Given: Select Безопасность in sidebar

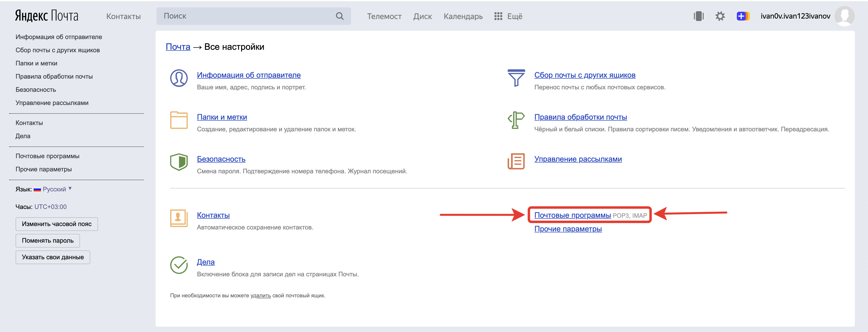Looking at the screenshot, I should point(36,89).
